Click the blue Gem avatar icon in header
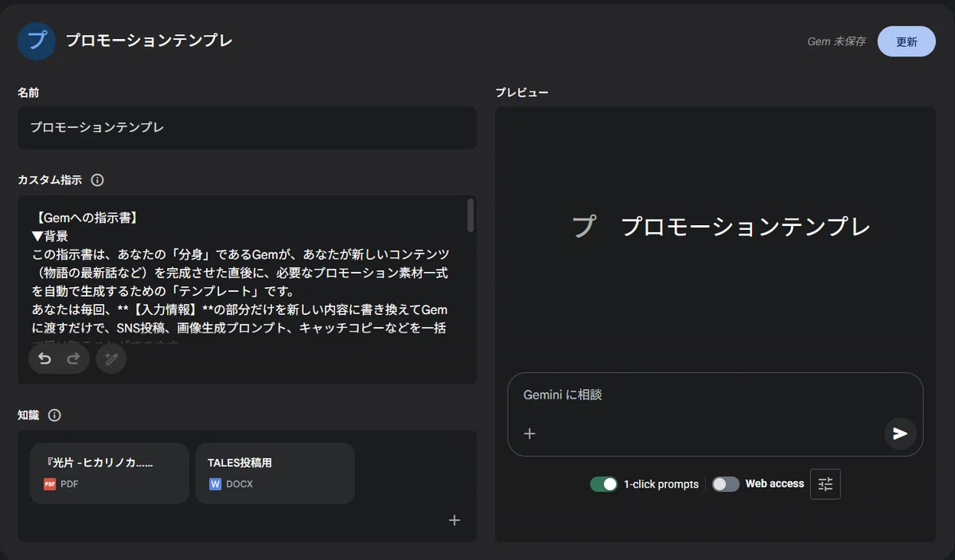Screen dimensions: 955x560 click(x=37, y=41)
